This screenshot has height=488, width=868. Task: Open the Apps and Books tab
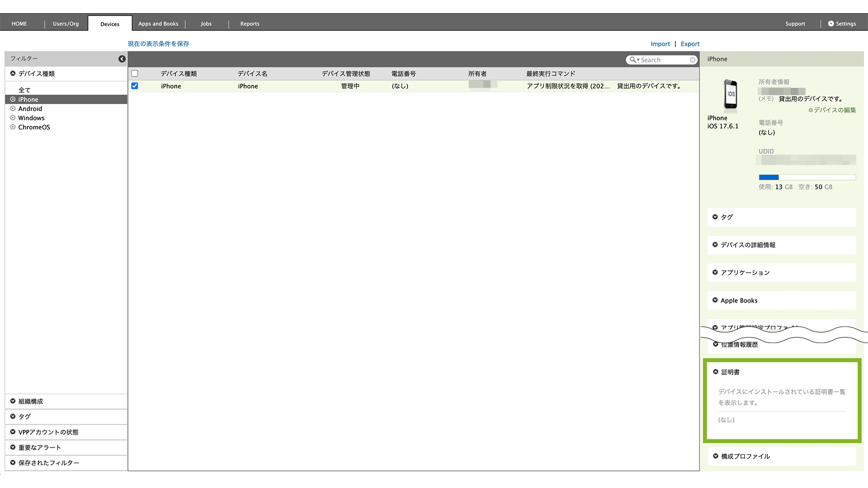pos(158,24)
